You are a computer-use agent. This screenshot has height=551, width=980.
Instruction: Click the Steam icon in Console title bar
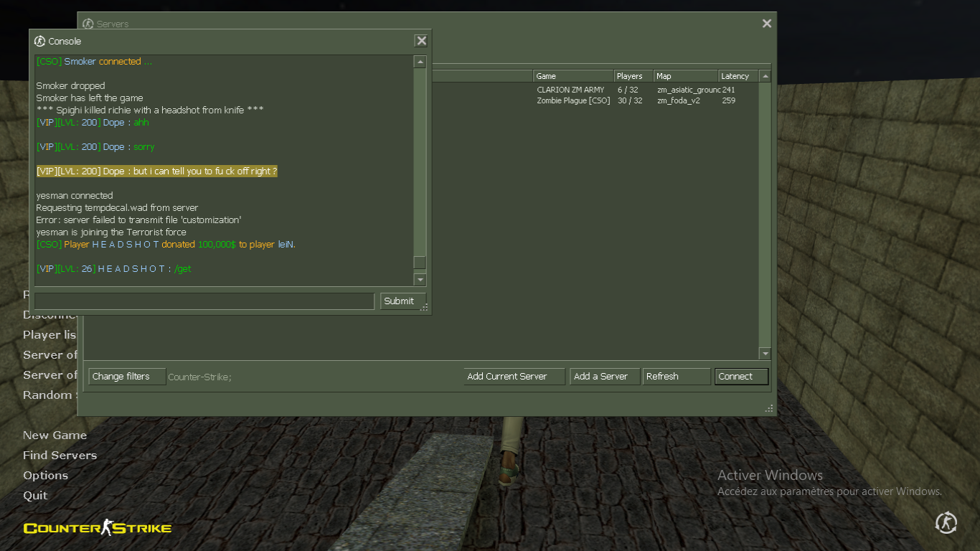click(40, 41)
